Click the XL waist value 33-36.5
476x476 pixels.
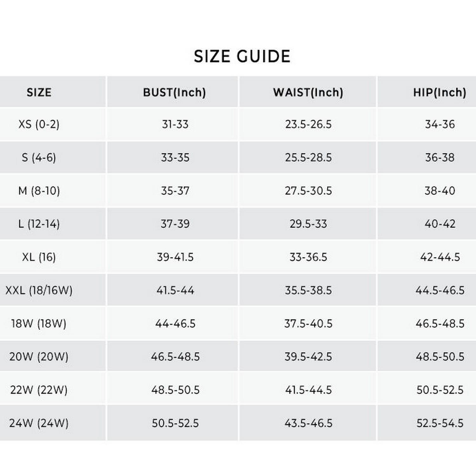point(308,257)
